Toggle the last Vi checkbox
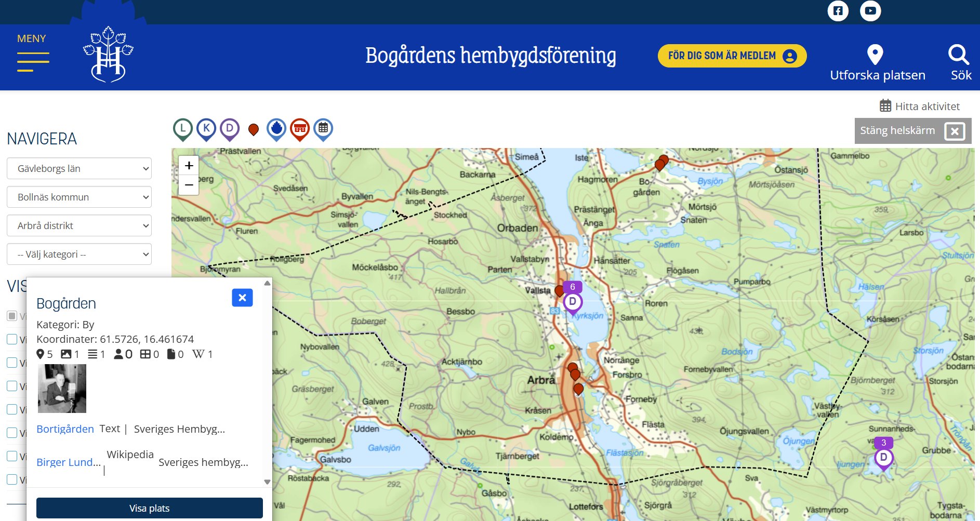 (12, 479)
